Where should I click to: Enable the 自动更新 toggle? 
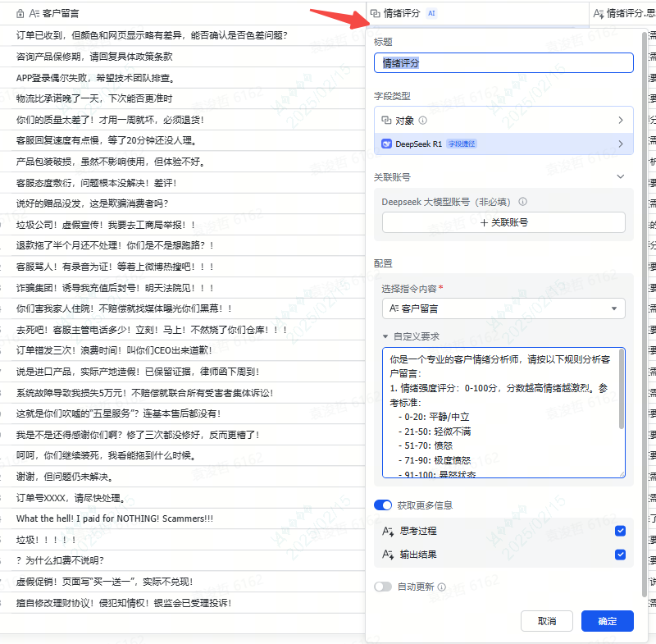click(383, 587)
